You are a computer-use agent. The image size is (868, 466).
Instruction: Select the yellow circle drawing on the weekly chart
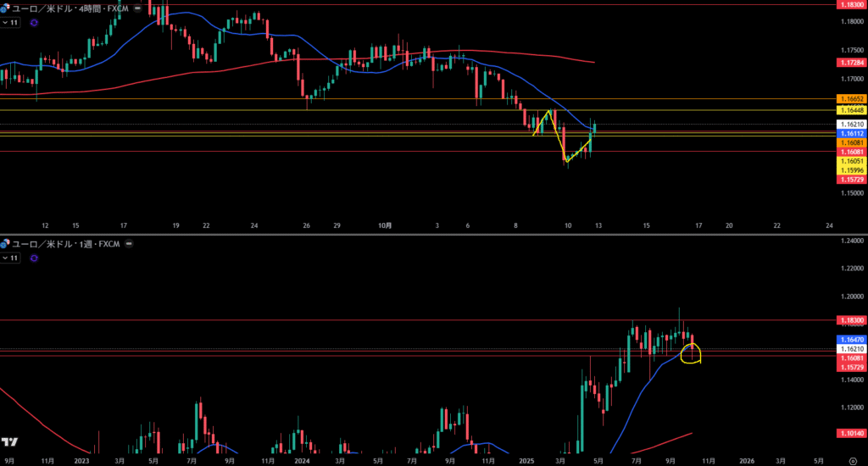(692, 351)
